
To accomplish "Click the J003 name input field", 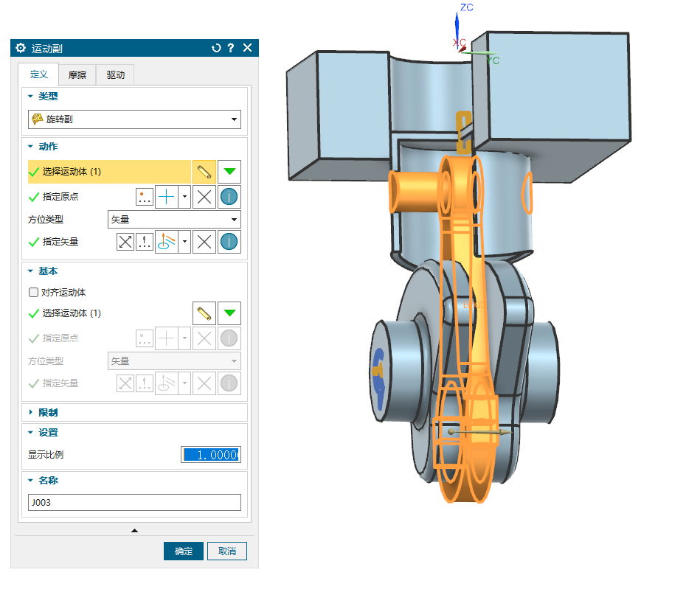I will tap(134, 503).
